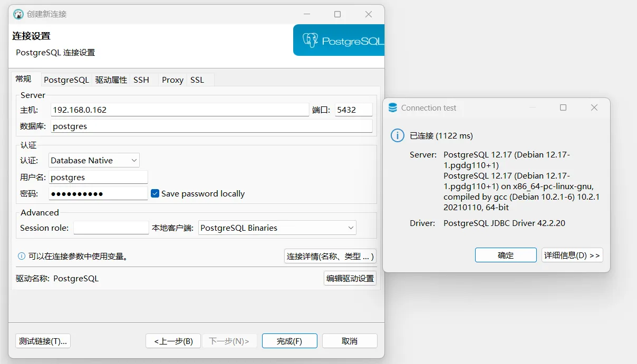This screenshot has height=364, width=637.
Task: Uncheck Save password locally
Action: coord(155,193)
